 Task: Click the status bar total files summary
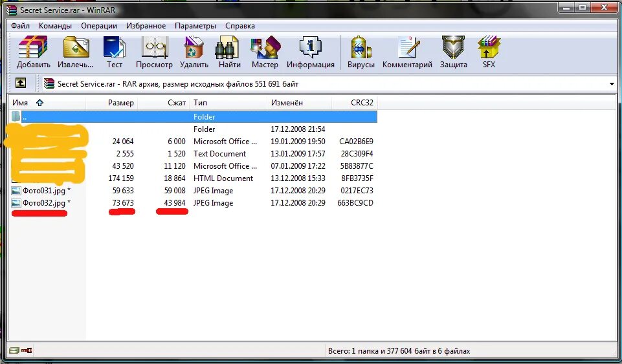click(399, 351)
